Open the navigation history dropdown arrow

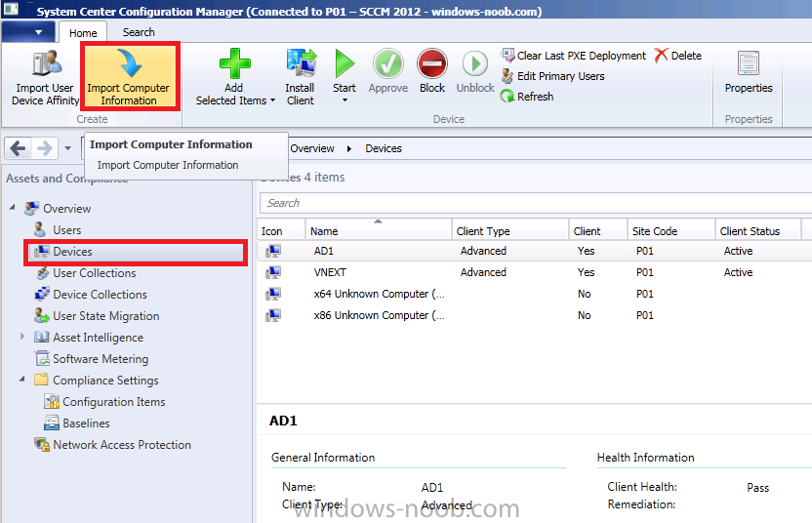pos(68,148)
